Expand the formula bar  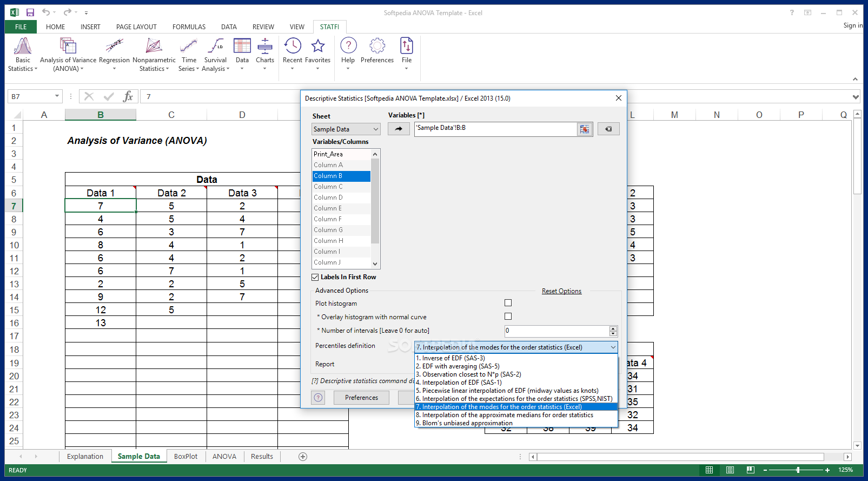856,97
